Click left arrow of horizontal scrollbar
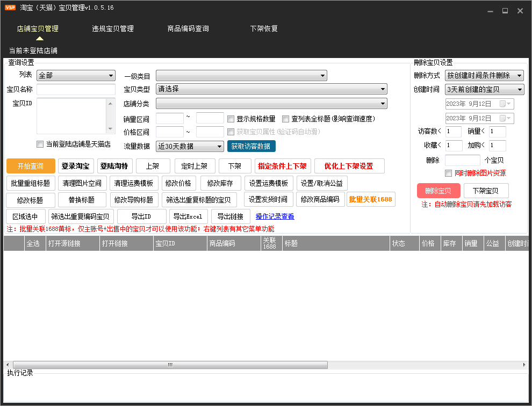532x406 pixels. pyautogui.click(x=8, y=365)
